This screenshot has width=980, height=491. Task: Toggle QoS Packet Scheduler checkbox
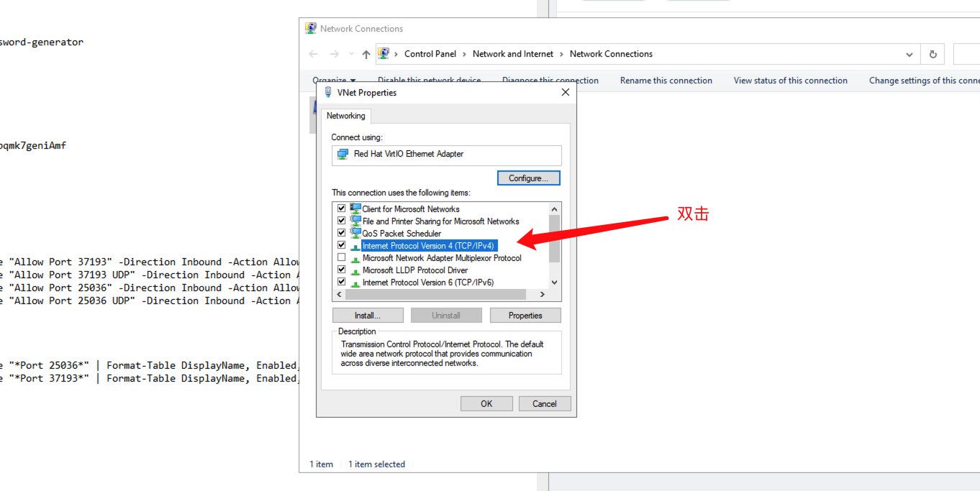click(x=342, y=233)
